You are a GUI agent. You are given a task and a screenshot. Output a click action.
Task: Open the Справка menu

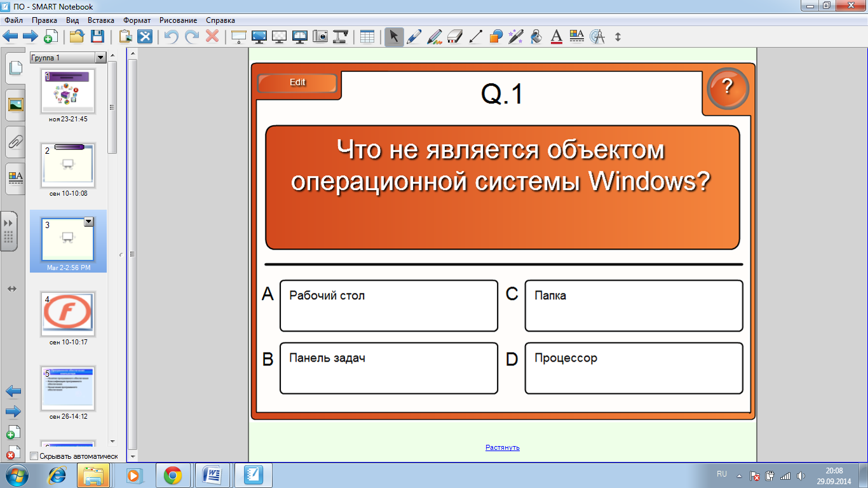point(220,20)
